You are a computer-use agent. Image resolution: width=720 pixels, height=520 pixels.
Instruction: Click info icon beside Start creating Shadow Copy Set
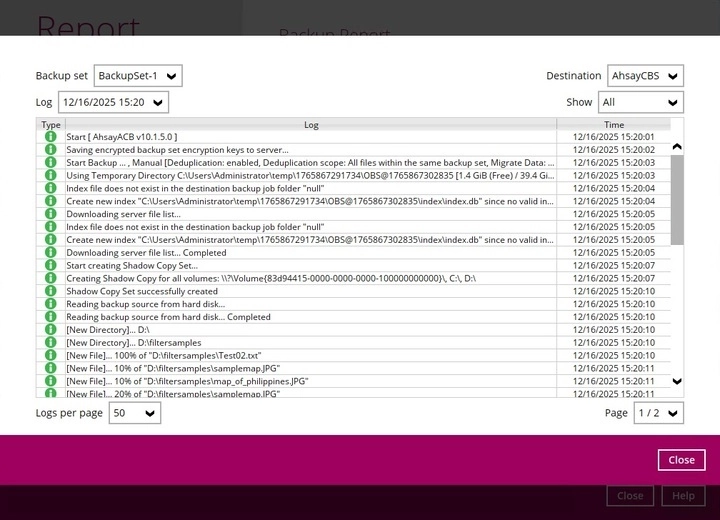(50, 266)
